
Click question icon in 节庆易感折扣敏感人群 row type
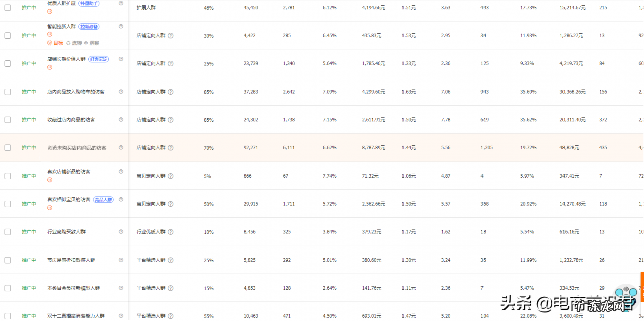[171, 260]
